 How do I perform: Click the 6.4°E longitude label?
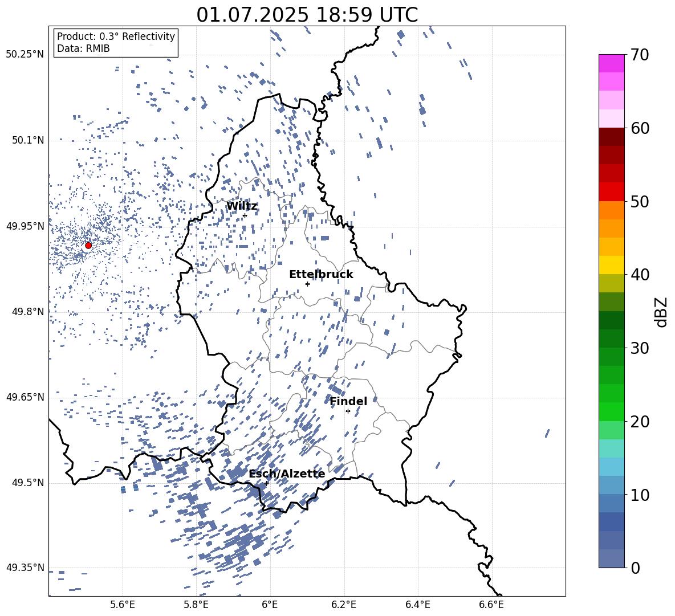pos(417,605)
